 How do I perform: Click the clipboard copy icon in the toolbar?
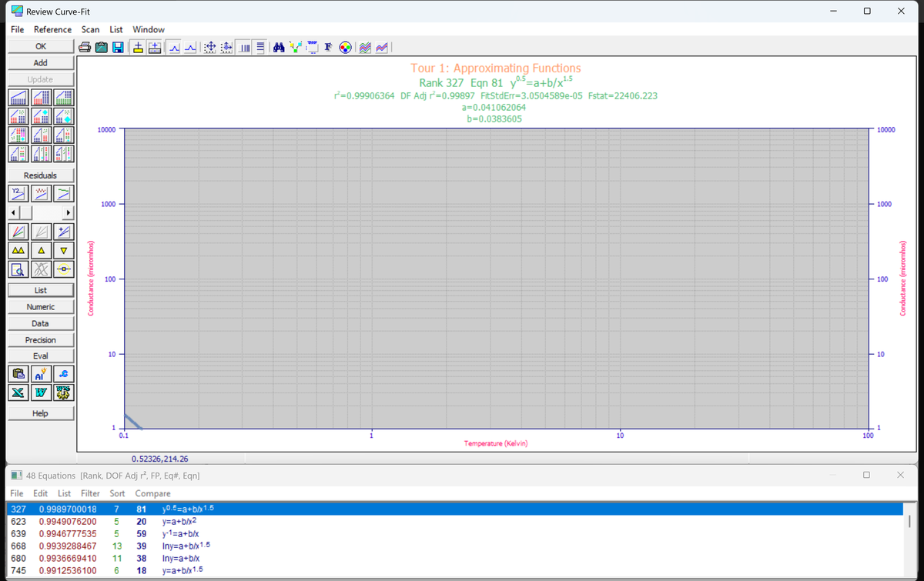coord(102,48)
